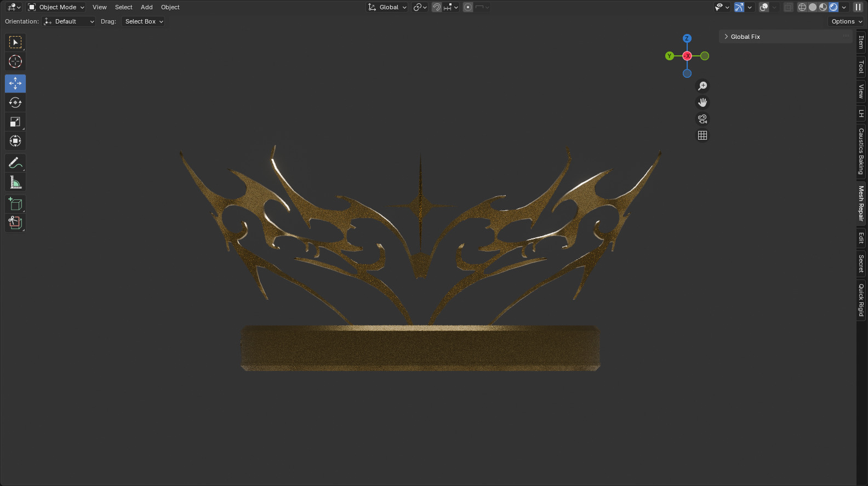868x486 pixels.
Task: Click the Zoom viewport magnifier icon
Action: pyautogui.click(x=703, y=86)
